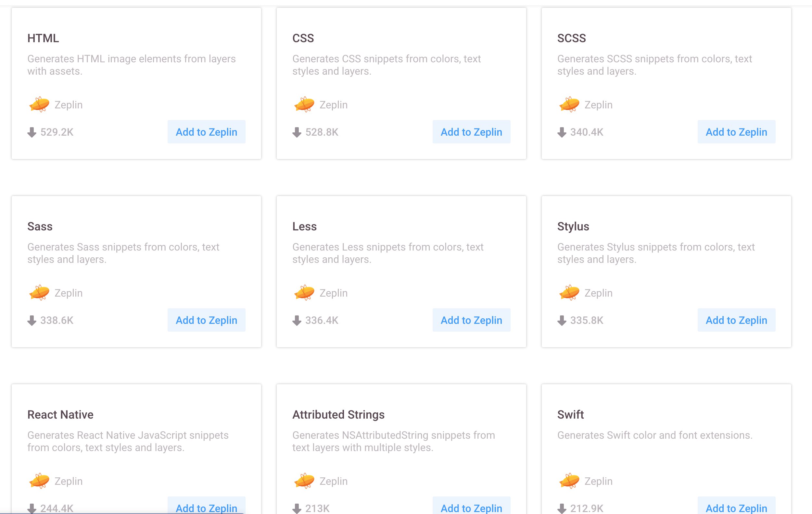
Task: Open the SCSS extension title
Action: 572,38
